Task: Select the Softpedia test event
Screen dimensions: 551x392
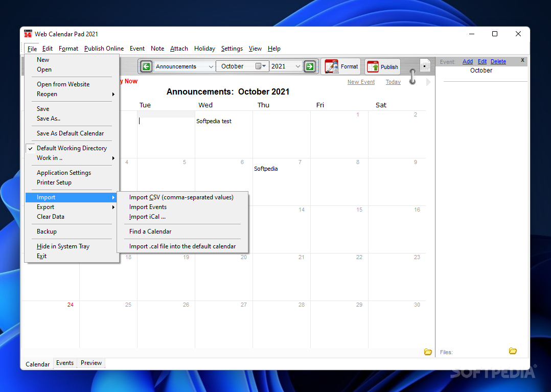Action: point(214,121)
